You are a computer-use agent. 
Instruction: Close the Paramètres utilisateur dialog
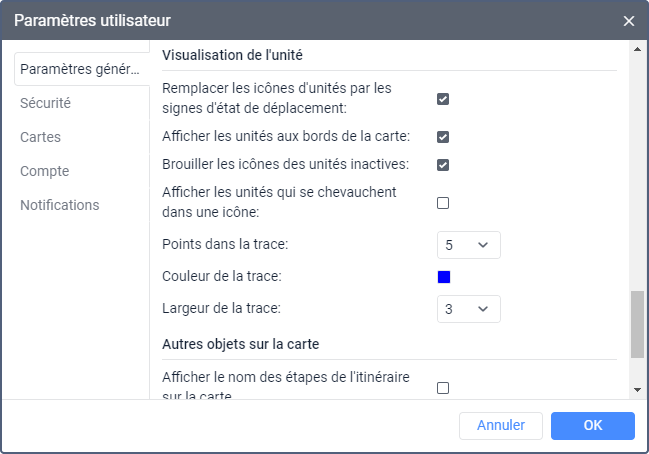tap(629, 21)
